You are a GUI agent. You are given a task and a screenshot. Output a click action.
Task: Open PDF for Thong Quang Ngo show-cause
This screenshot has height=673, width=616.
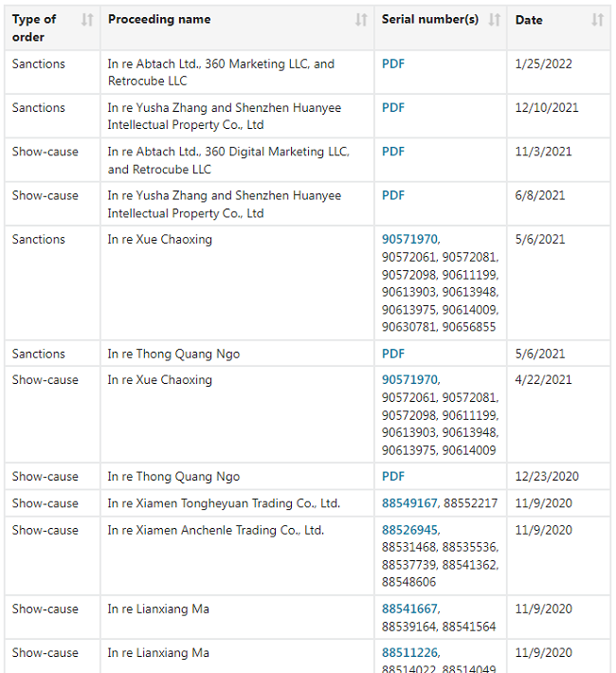point(393,477)
